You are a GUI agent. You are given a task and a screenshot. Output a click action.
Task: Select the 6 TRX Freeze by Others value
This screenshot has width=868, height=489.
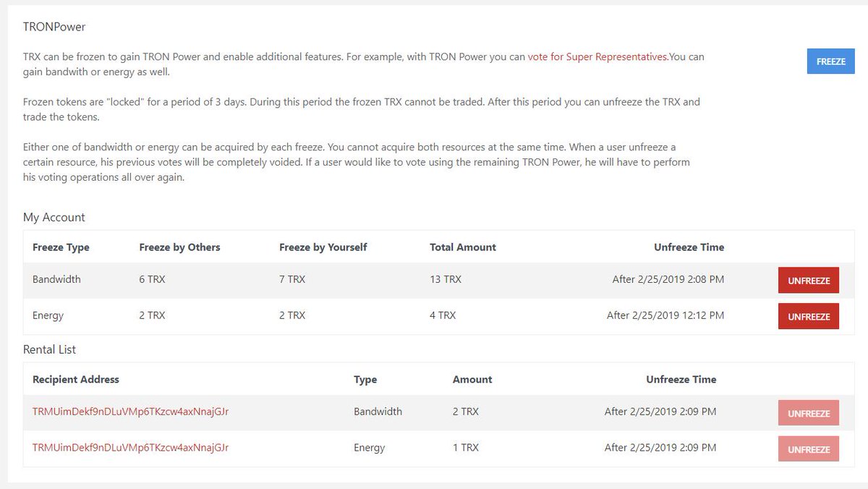(152, 279)
